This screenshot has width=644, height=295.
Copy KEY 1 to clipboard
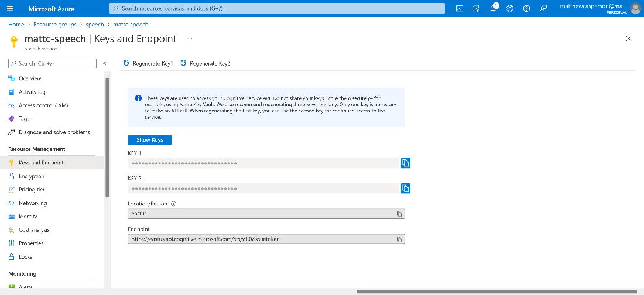pos(406,163)
